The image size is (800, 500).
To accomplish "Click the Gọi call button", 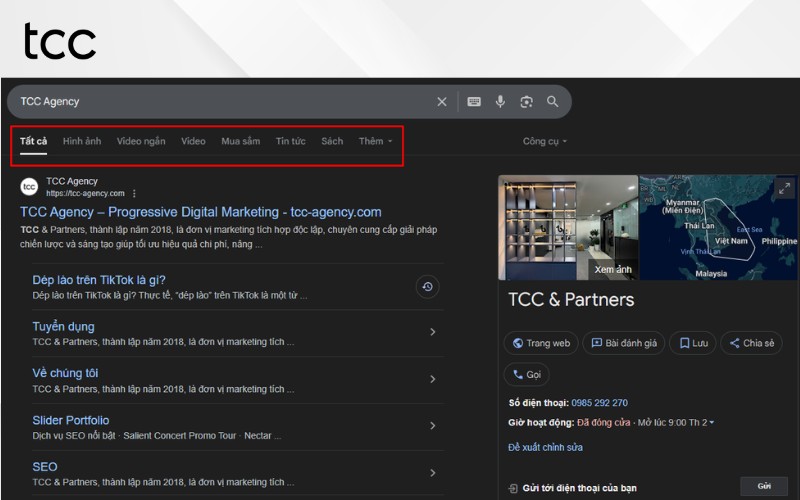I will point(527,375).
